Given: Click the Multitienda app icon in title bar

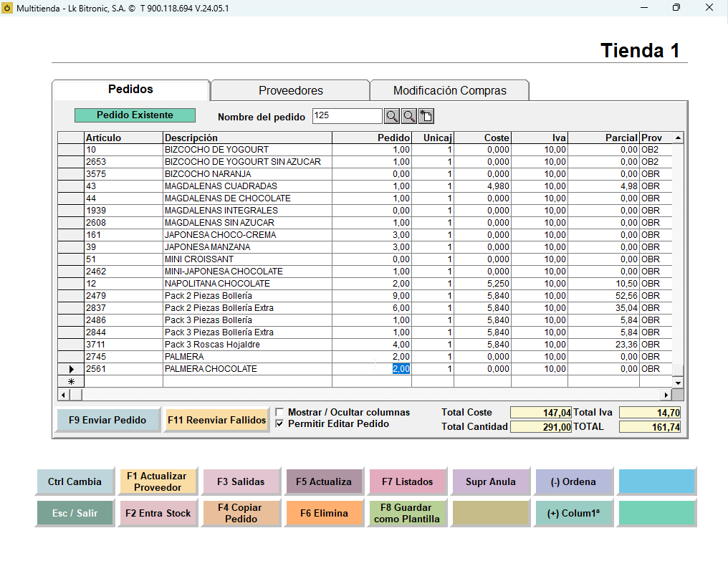Looking at the screenshot, I should coord(7,8).
